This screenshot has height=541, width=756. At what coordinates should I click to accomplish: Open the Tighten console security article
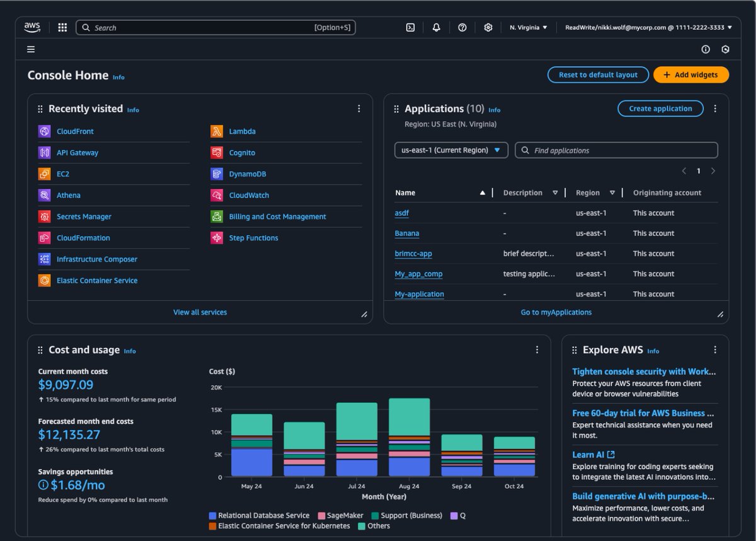tap(644, 371)
